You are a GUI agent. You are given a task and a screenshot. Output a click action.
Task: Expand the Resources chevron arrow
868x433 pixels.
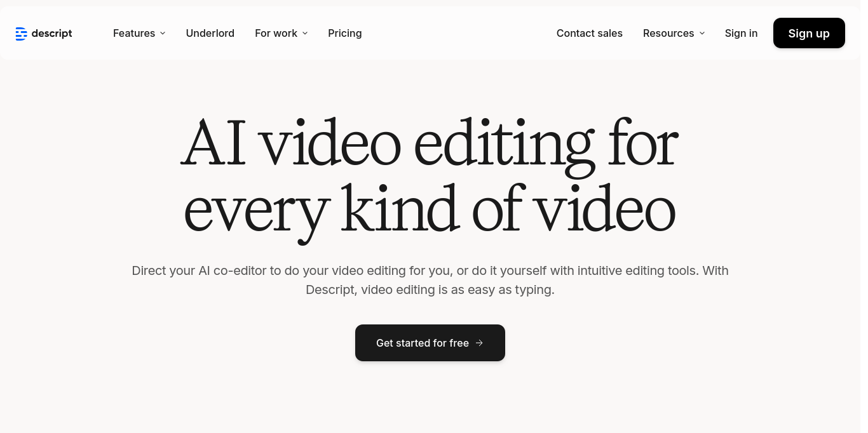coord(702,34)
